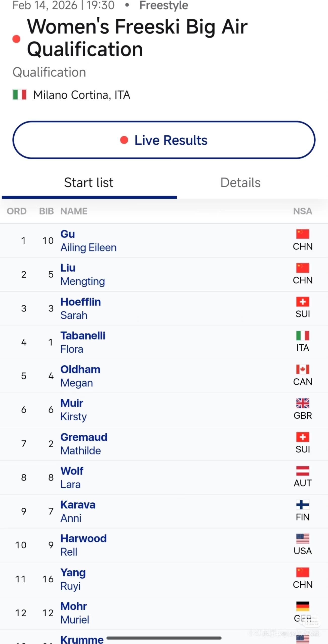View Flora Tabanelli's profile
Viewport: 328px width, 644px height.
click(83, 342)
